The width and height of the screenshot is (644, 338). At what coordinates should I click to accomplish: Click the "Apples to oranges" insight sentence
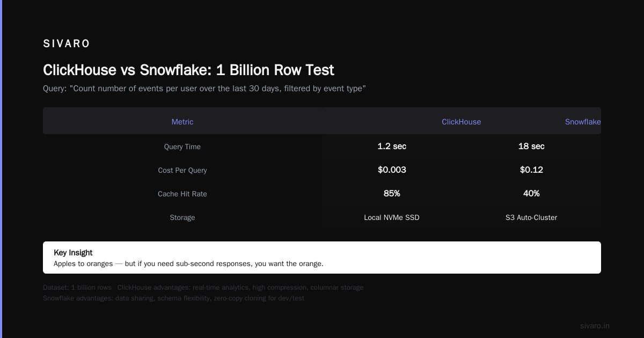tap(188, 263)
